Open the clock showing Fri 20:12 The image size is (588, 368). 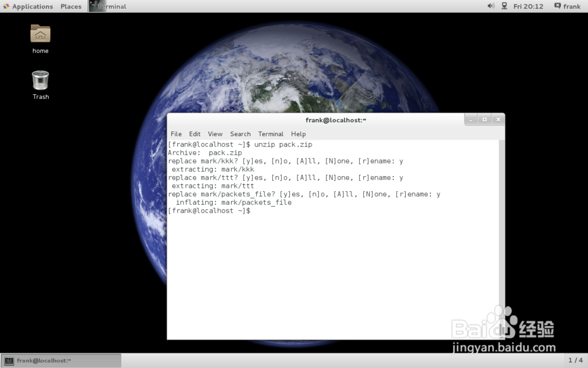[x=528, y=6]
